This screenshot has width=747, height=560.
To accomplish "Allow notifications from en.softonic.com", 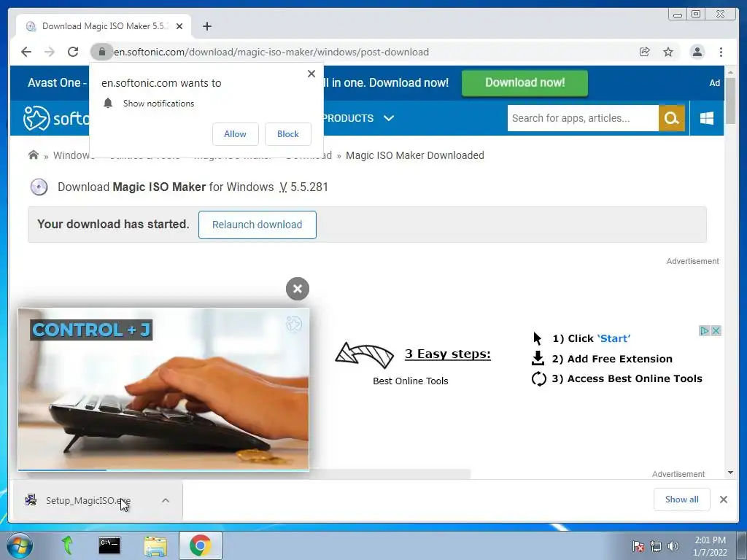I will pyautogui.click(x=236, y=134).
